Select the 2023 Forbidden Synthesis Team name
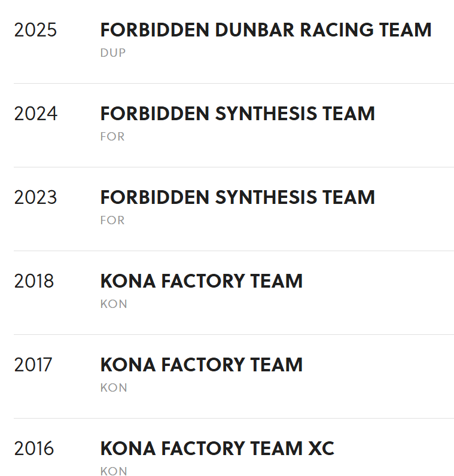This screenshot has height=476, width=454. click(x=237, y=197)
